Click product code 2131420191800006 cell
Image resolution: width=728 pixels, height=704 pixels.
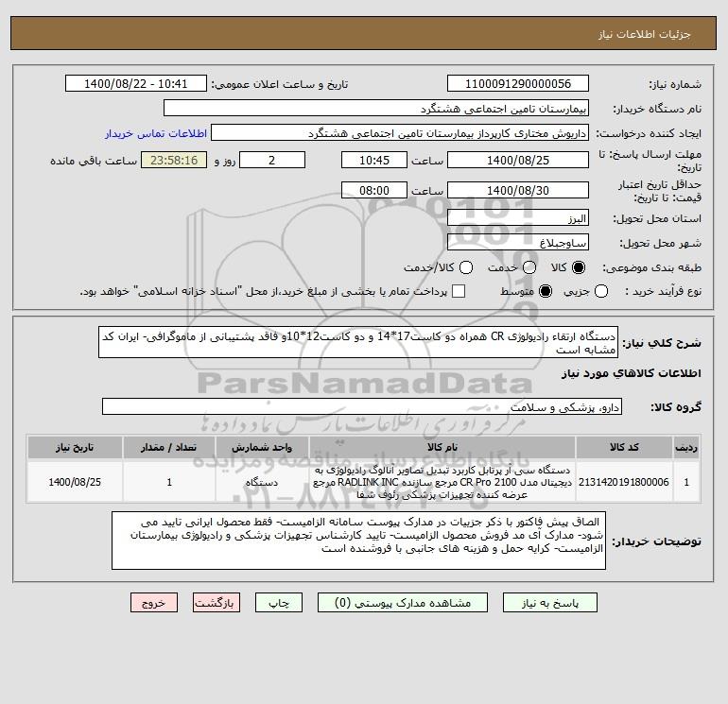[624, 482]
